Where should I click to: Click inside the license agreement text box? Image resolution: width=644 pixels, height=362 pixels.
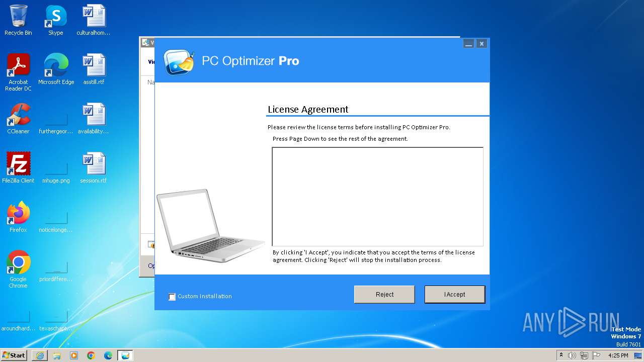[x=377, y=197]
